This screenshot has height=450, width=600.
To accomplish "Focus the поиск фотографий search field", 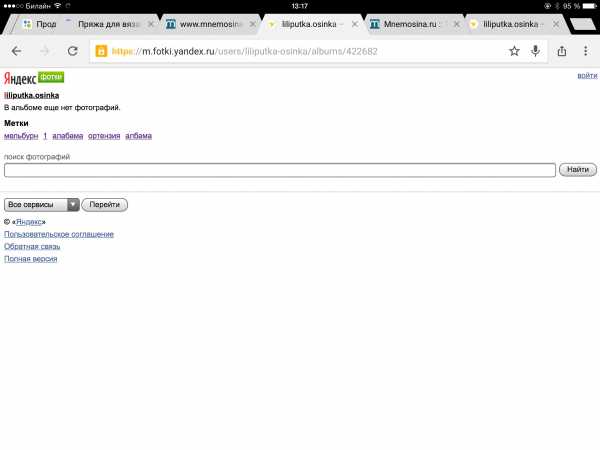I will pyautogui.click(x=280, y=170).
